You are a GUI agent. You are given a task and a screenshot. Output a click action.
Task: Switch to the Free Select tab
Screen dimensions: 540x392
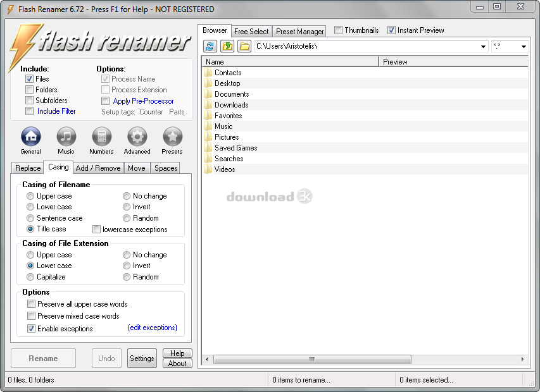pyautogui.click(x=251, y=31)
